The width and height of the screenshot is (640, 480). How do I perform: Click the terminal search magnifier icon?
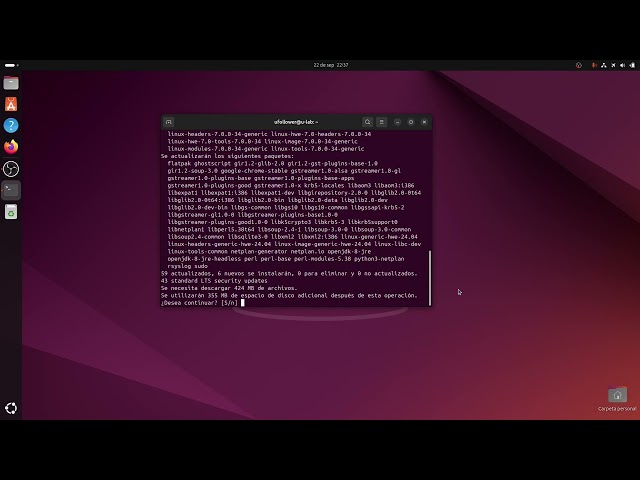tap(367, 122)
